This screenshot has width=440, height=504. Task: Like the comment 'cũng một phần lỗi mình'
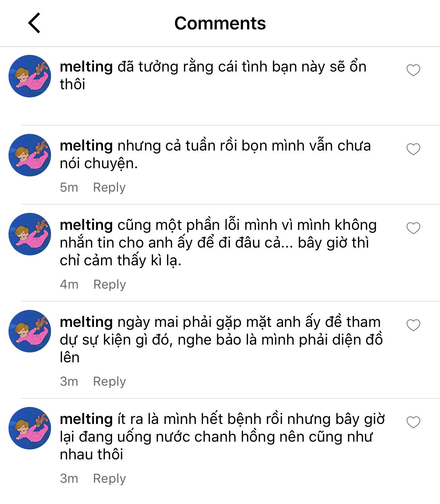413,228
